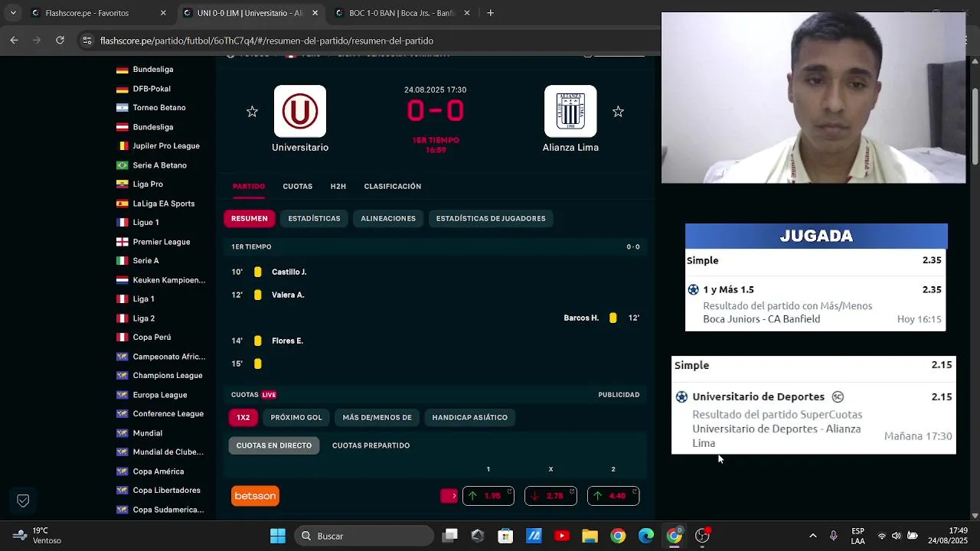Image resolution: width=980 pixels, height=551 pixels.
Task: Click the page vertical scrollbar down arrow
Action: (975, 516)
